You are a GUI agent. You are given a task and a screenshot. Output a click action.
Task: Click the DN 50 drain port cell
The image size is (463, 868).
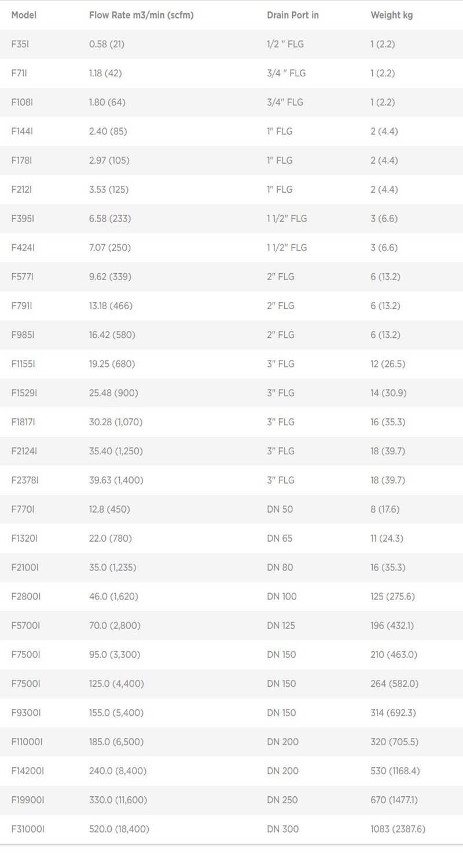click(280, 509)
